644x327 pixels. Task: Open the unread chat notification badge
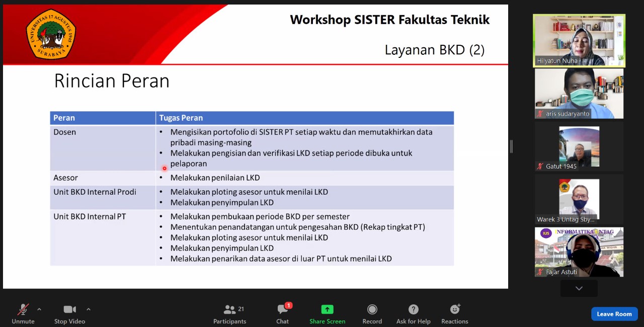click(288, 304)
